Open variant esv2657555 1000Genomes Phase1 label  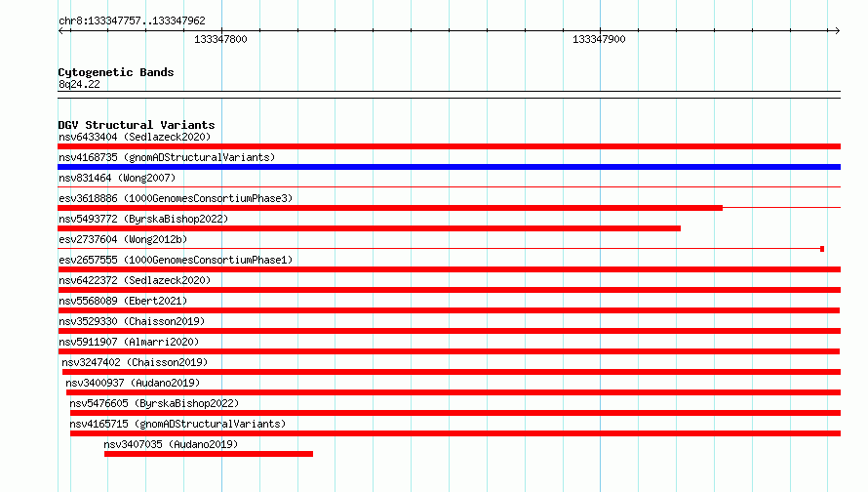tap(176, 260)
